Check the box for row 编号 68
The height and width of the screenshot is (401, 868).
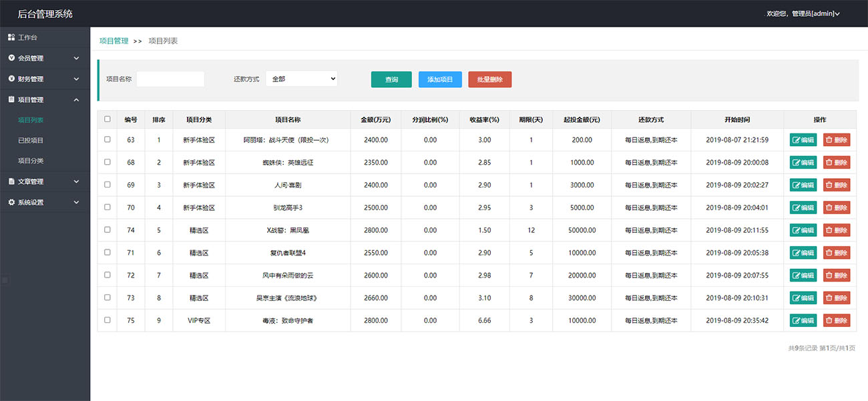pyautogui.click(x=107, y=162)
